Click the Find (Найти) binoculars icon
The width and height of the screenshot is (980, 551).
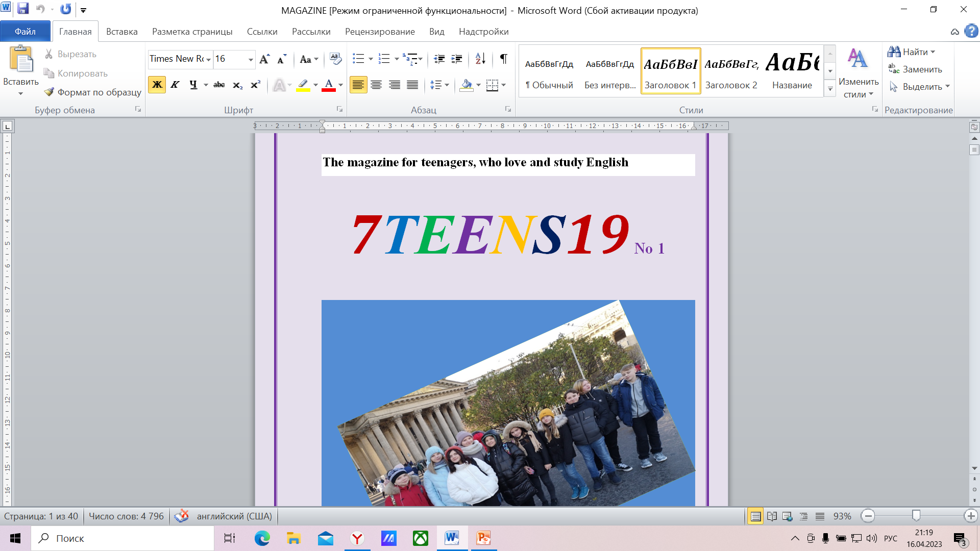894,52
